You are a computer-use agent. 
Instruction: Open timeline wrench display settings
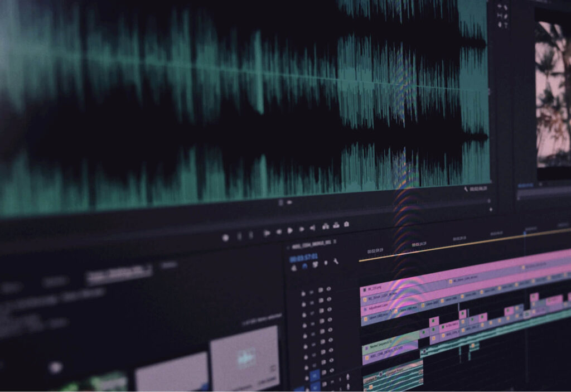336,261
